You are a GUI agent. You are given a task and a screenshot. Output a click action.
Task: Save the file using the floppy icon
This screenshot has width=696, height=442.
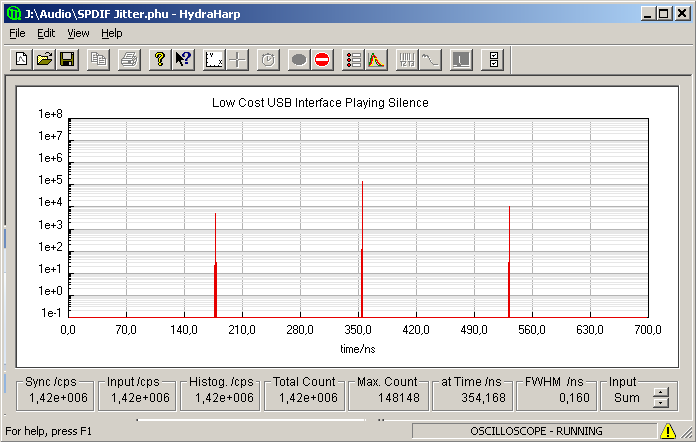(x=67, y=59)
